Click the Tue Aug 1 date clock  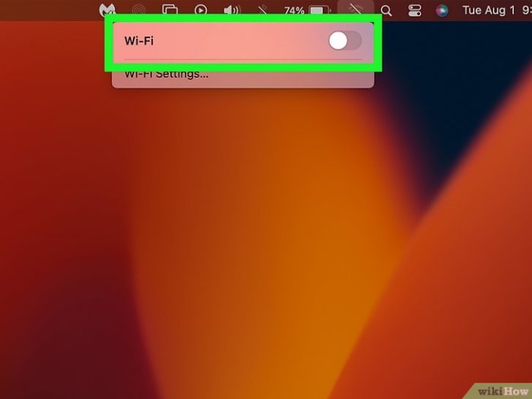tap(497, 10)
